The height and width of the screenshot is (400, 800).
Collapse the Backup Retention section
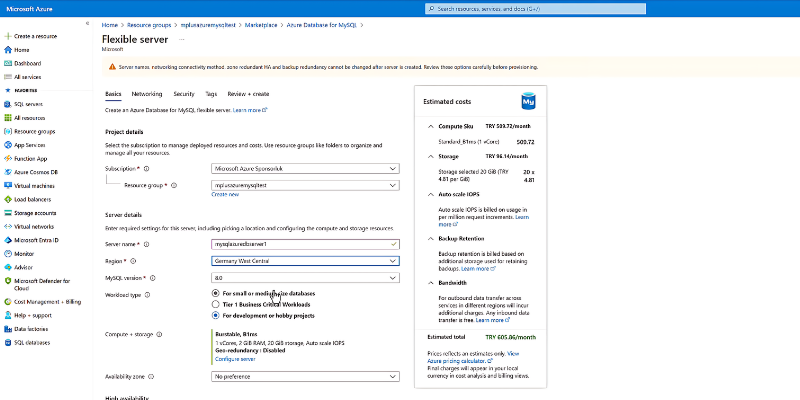pos(431,238)
